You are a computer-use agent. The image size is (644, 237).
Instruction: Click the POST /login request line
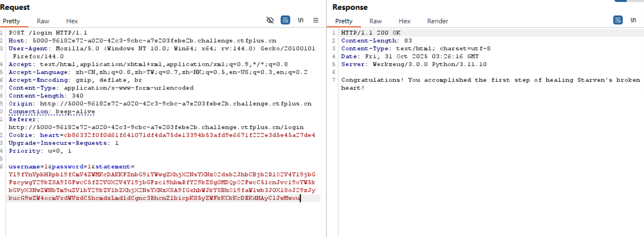(x=48, y=33)
